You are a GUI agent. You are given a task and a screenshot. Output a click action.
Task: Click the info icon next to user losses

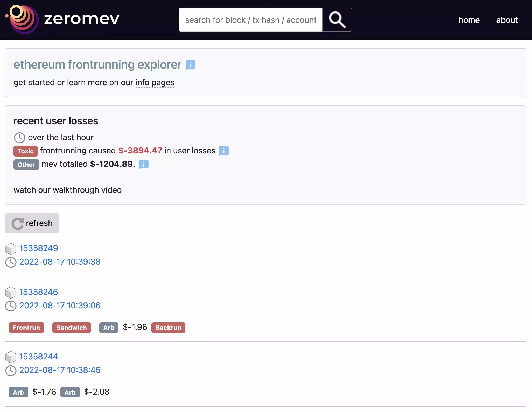click(224, 151)
